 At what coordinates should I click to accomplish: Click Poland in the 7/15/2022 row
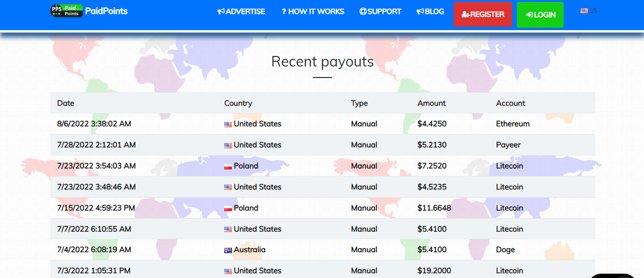tap(246, 208)
